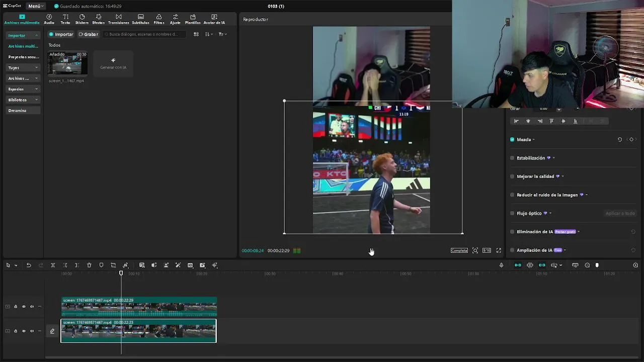Viewport: 644px width, 362px height.
Task: Click the Grabar button
Action: [x=88, y=34]
